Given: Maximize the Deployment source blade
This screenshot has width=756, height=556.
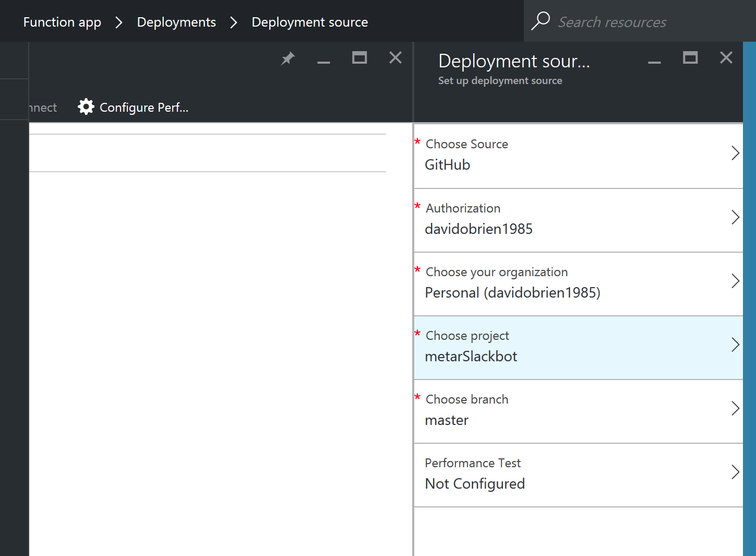Looking at the screenshot, I should point(690,57).
